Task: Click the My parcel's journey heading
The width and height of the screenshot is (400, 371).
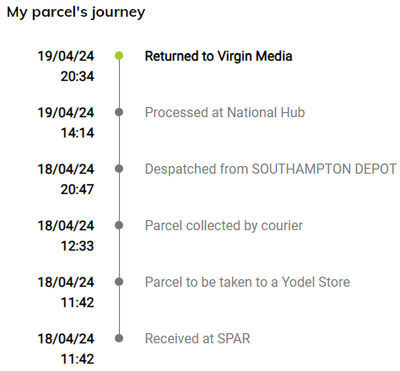Action: click(76, 13)
